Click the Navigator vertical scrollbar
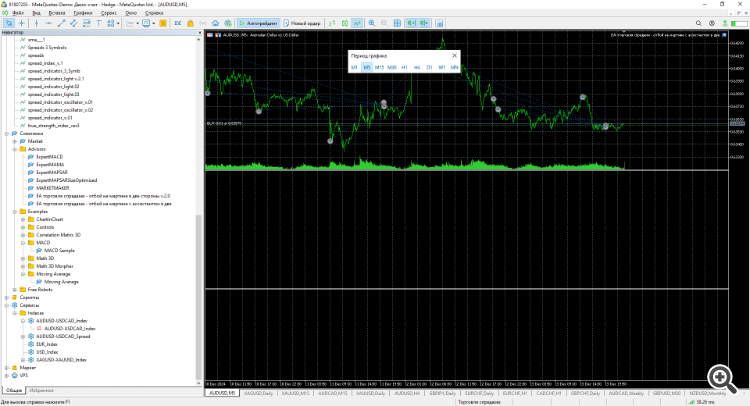Viewport: 750px width, 406px height. coord(199,296)
